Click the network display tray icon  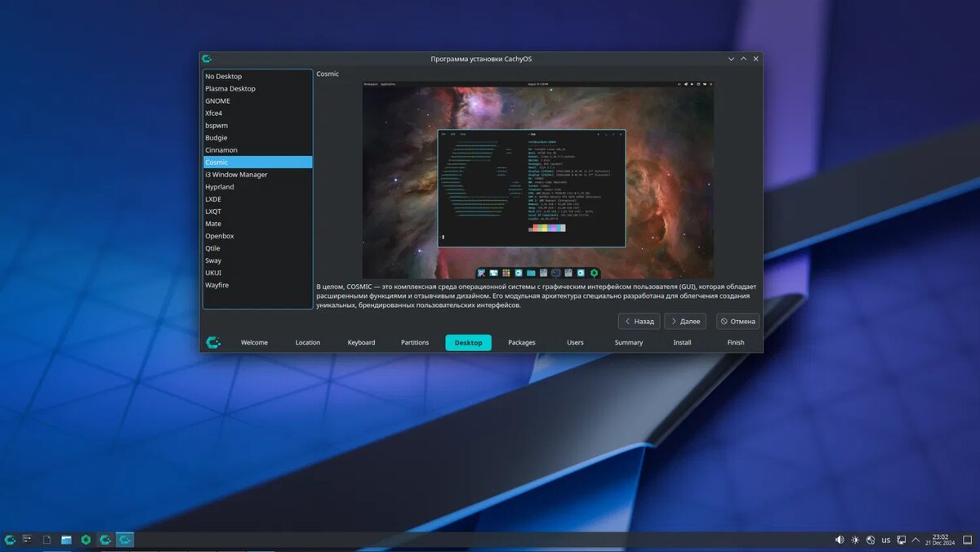click(902, 540)
